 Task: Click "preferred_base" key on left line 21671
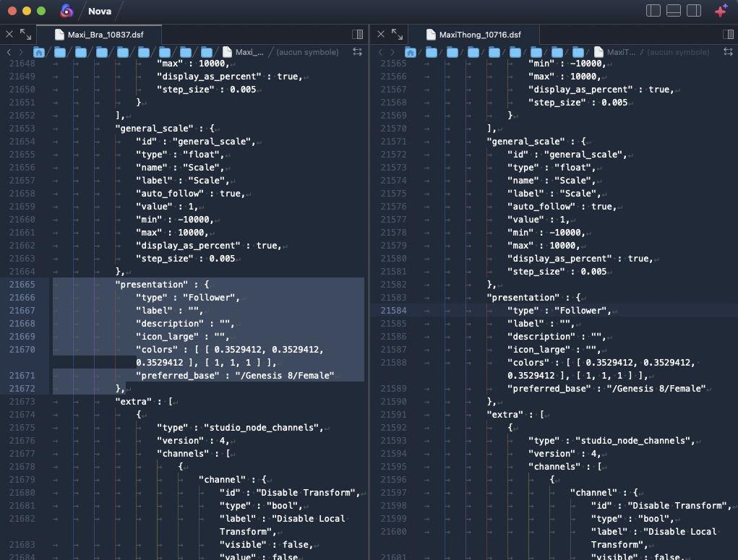[x=178, y=376]
